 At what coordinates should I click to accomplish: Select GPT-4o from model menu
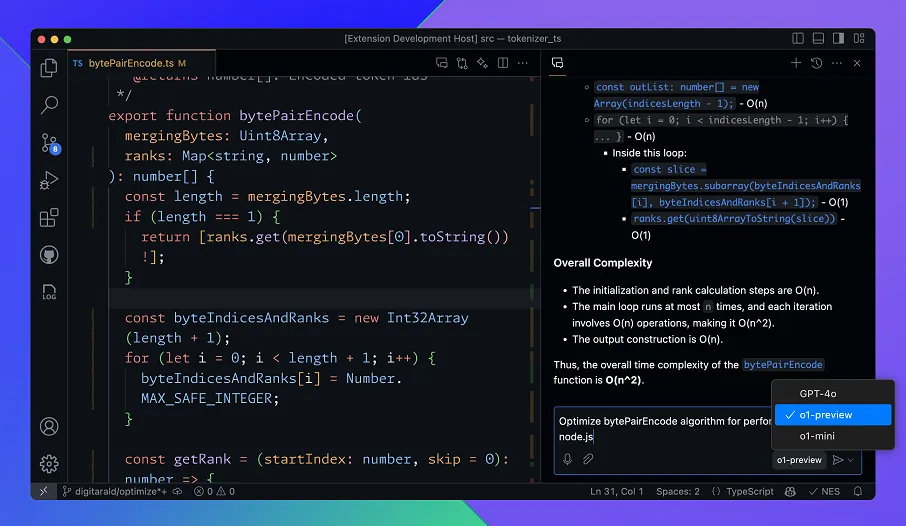[x=833, y=394]
